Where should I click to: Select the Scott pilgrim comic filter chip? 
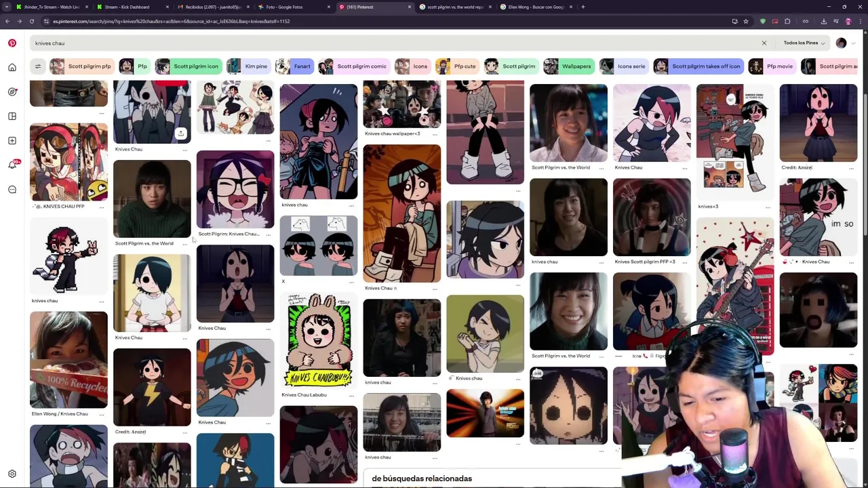pos(353,66)
